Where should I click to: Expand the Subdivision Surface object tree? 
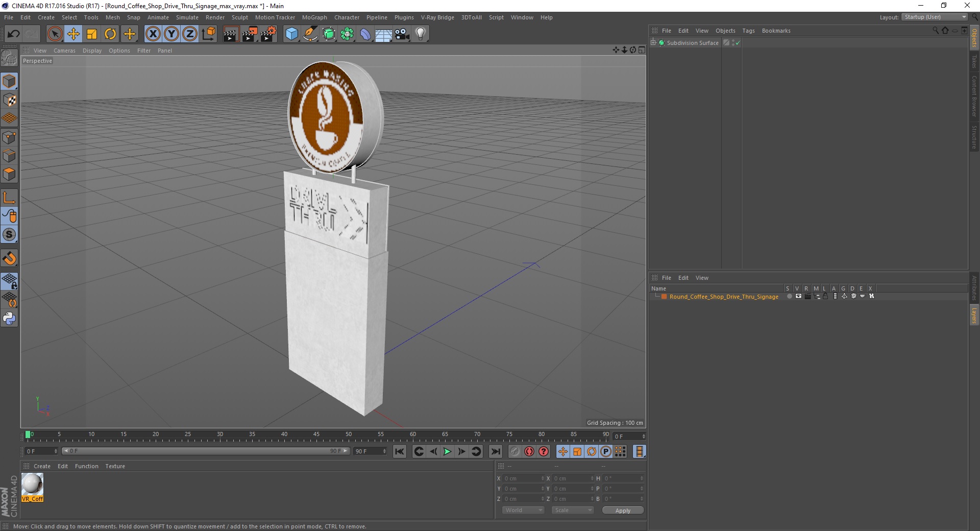(x=653, y=42)
